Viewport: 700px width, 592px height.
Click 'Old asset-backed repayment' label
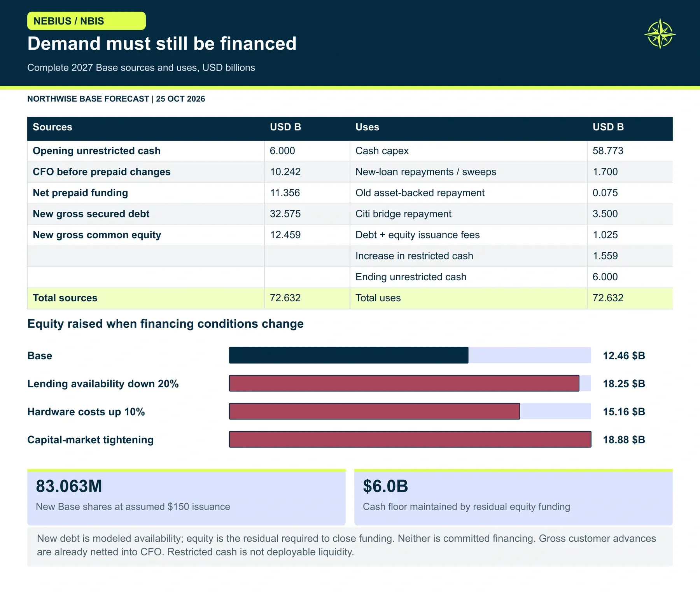tap(420, 193)
